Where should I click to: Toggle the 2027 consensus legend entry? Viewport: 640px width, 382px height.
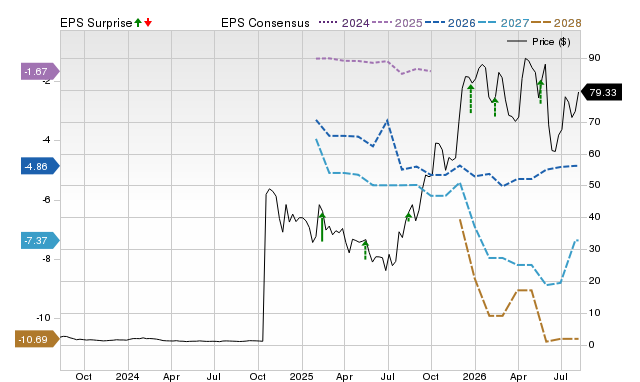(x=503, y=23)
